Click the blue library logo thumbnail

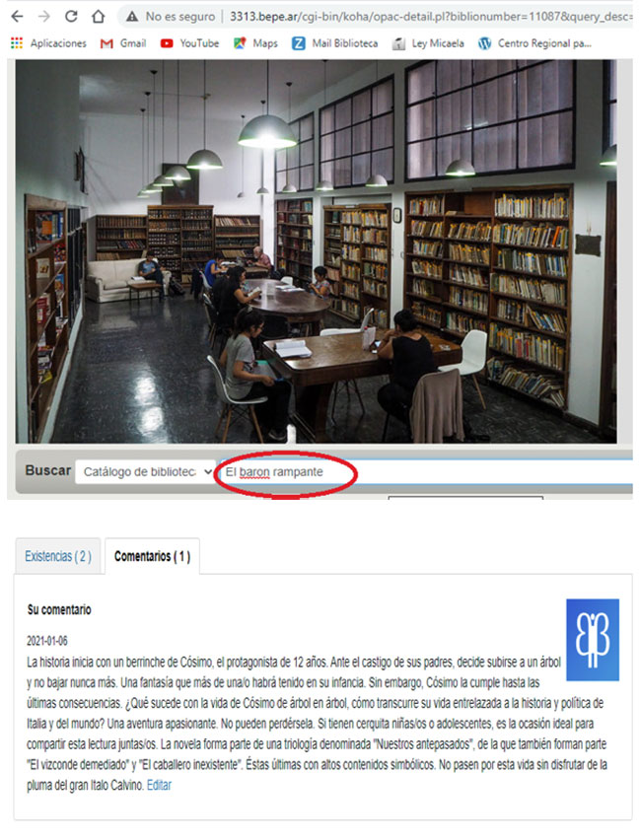pos(593,640)
